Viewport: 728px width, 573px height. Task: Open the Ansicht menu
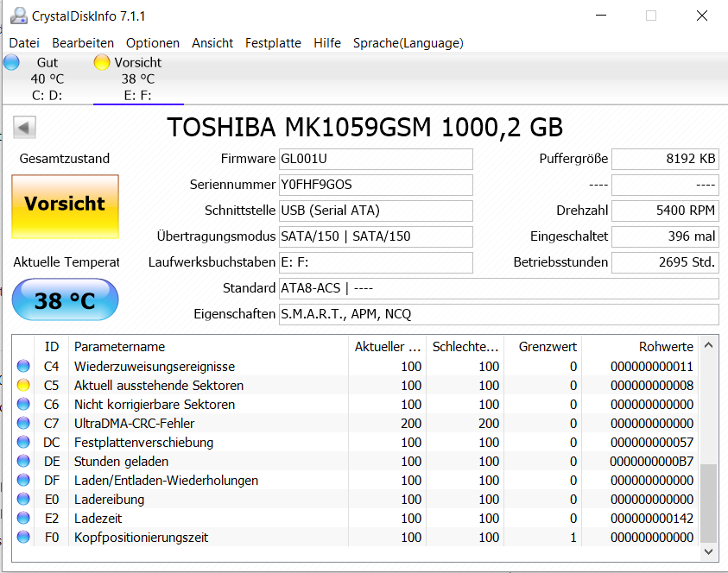(x=212, y=43)
